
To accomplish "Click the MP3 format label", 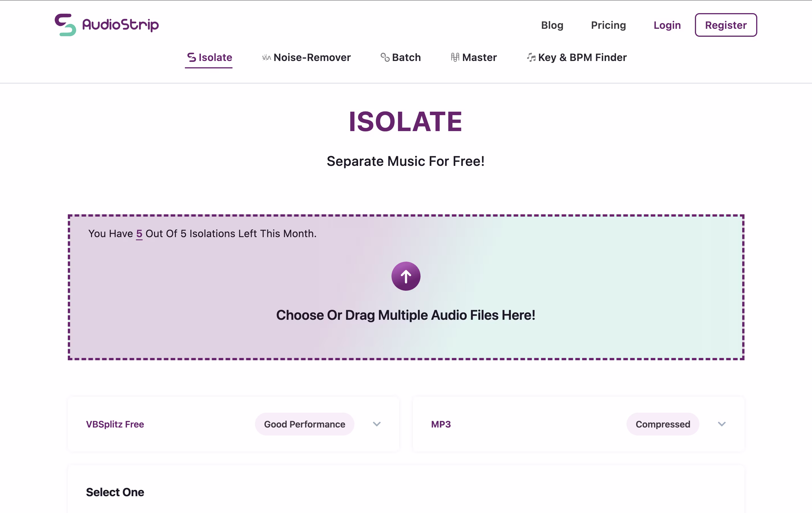I will tap(441, 424).
